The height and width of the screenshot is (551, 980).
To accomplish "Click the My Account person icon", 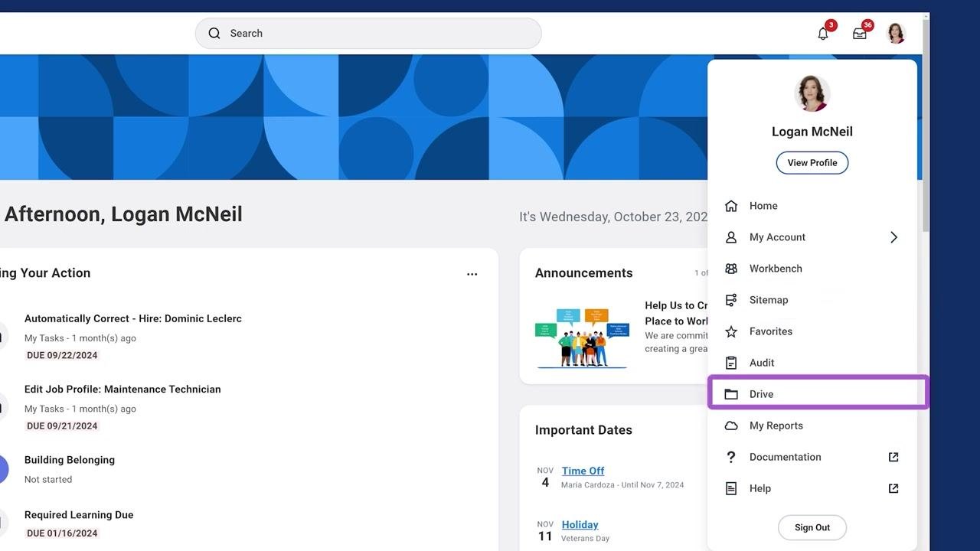I will click(x=731, y=237).
